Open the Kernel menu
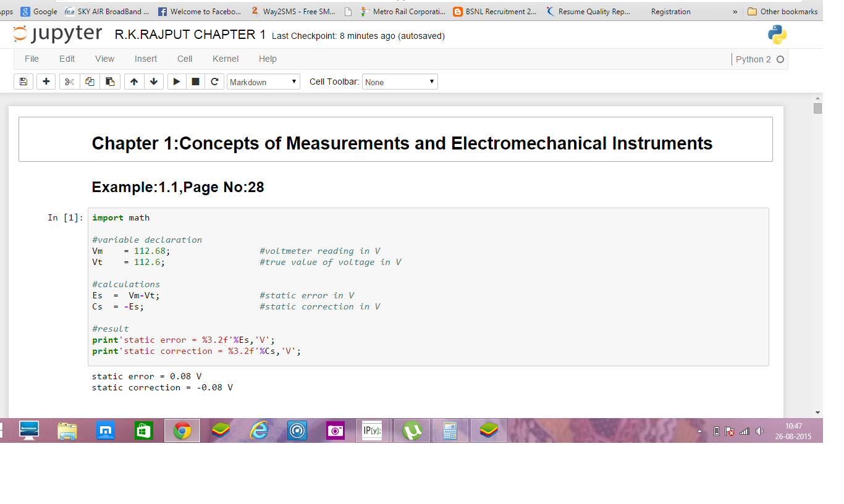The width and height of the screenshot is (844, 504). click(225, 59)
